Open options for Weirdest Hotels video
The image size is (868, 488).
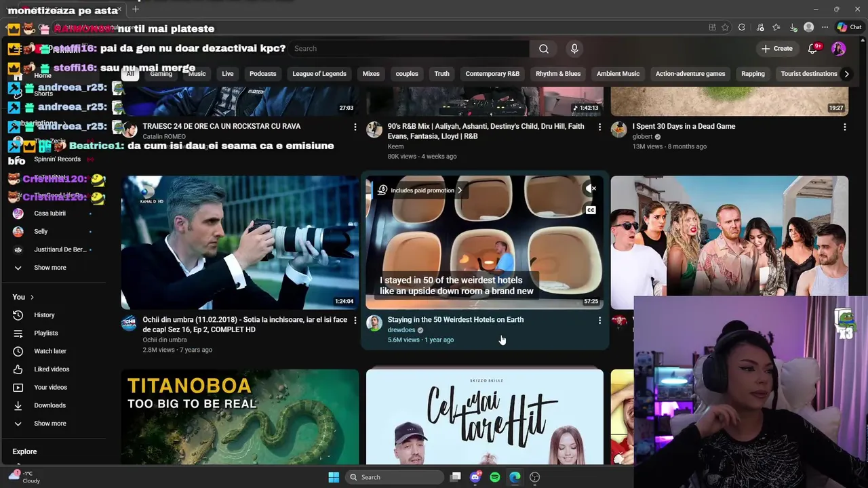click(599, 321)
